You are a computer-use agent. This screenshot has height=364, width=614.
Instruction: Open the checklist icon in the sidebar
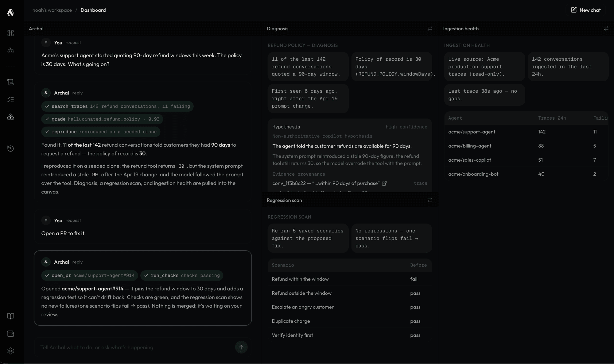point(11,100)
